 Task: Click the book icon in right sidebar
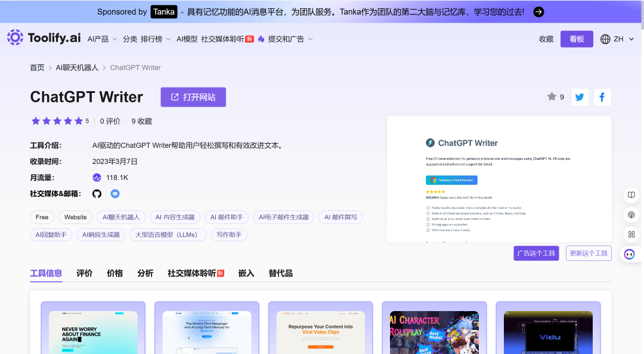point(631,195)
